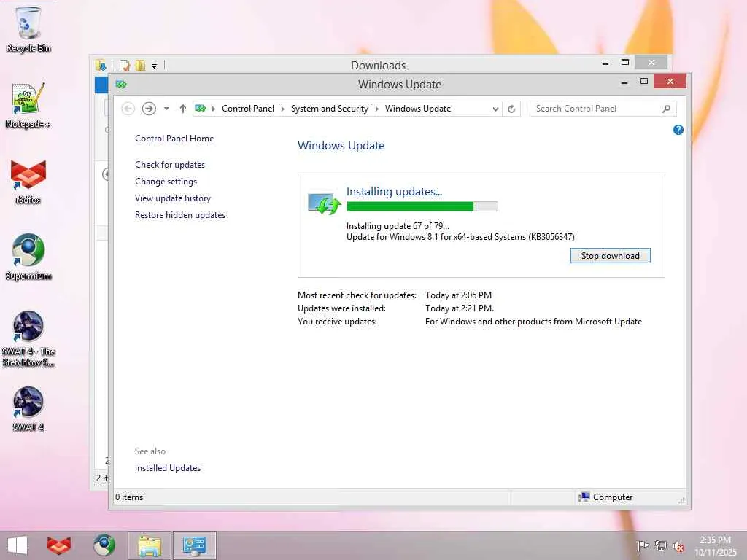Expand the System and Security breadcrumb arrow

[377, 109]
